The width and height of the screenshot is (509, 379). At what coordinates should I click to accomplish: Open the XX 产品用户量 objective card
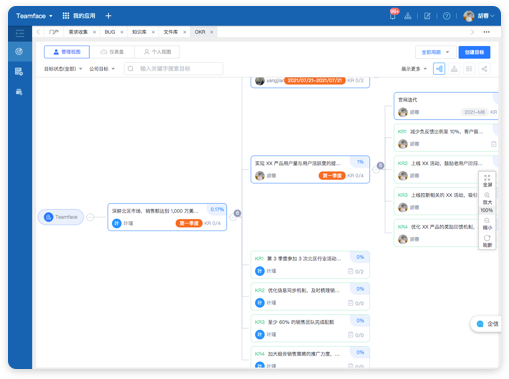tap(310, 169)
